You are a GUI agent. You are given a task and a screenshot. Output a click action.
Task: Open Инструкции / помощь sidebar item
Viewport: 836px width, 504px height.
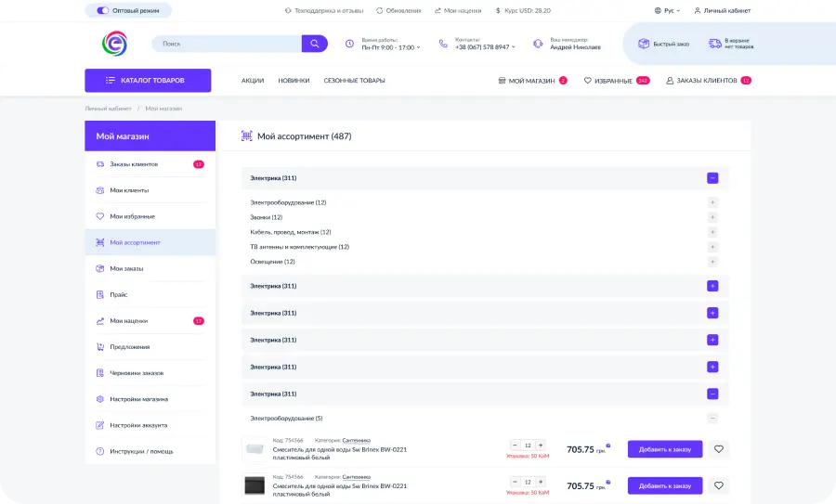pos(150,451)
